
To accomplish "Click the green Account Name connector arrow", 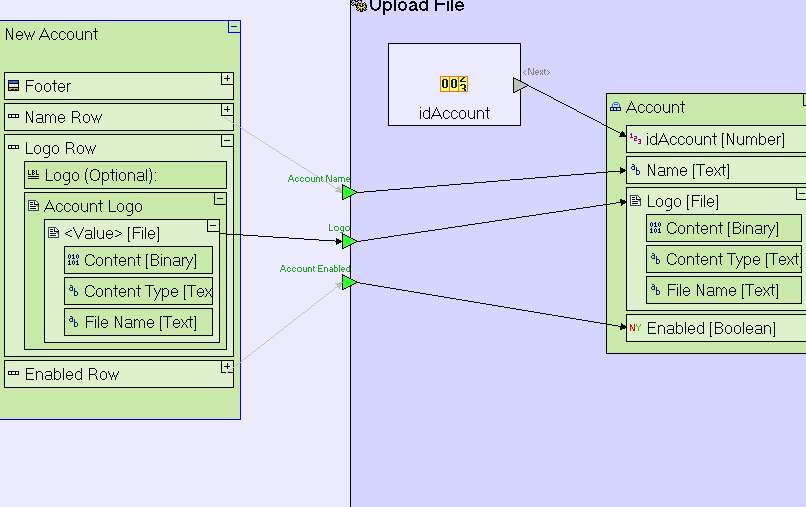I will [x=348, y=192].
